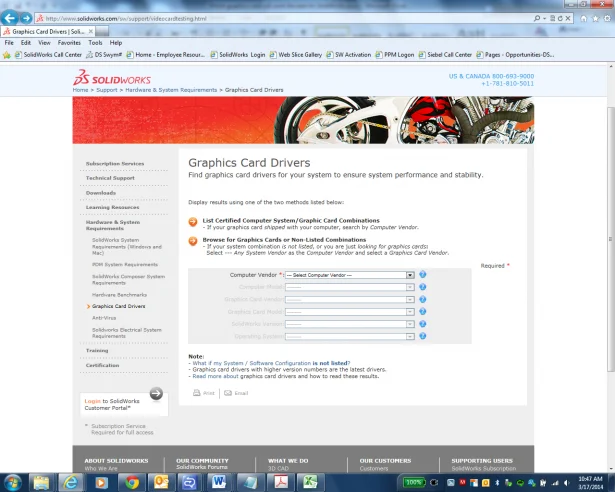The width and height of the screenshot is (615, 492).
Task: Open the Computer Vendor dropdown
Action: point(350,274)
